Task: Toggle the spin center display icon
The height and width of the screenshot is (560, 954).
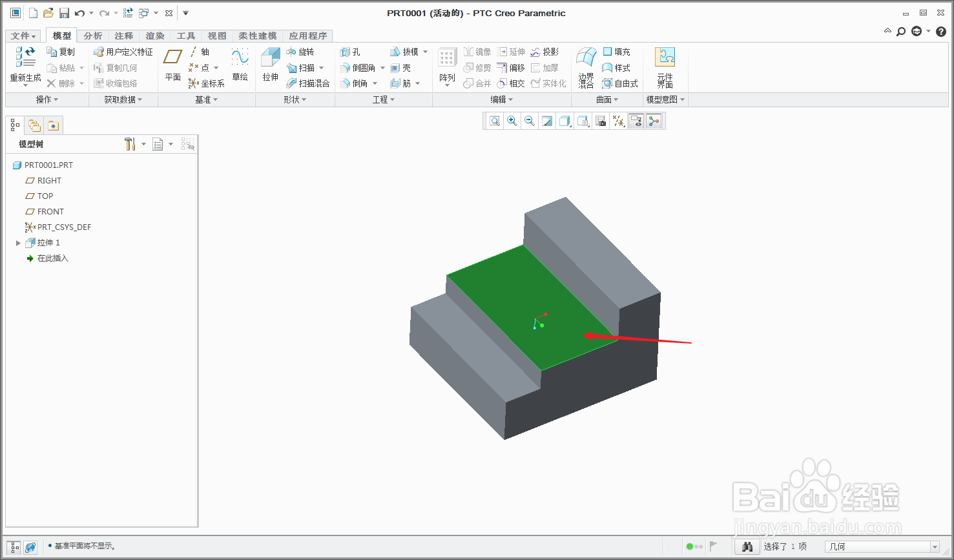Action: tap(654, 121)
